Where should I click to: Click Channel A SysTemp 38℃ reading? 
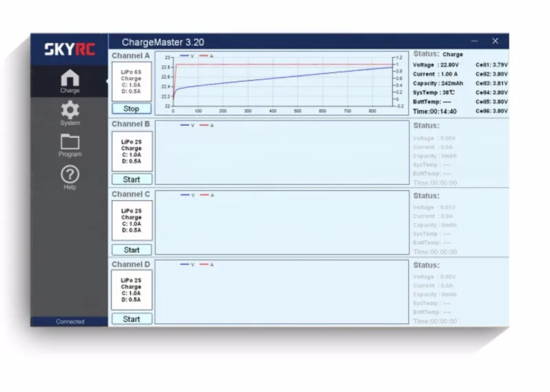coord(434,92)
